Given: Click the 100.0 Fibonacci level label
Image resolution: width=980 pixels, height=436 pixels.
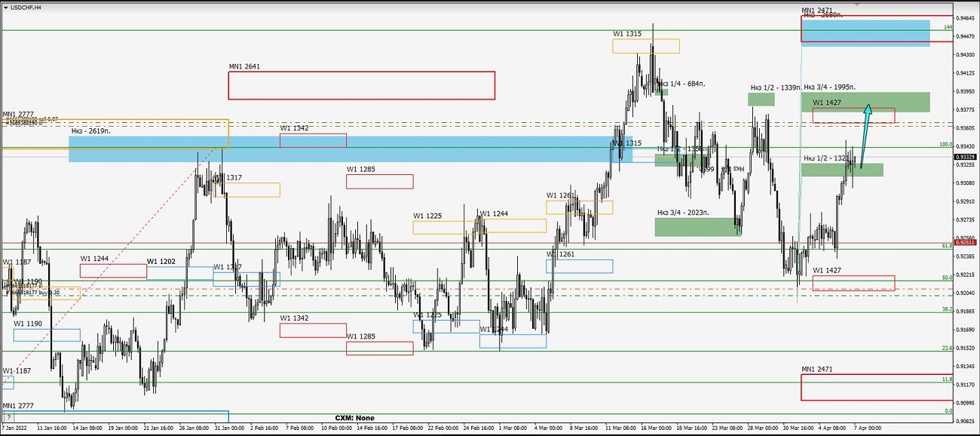Looking at the screenshot, I should coord(945,144).
